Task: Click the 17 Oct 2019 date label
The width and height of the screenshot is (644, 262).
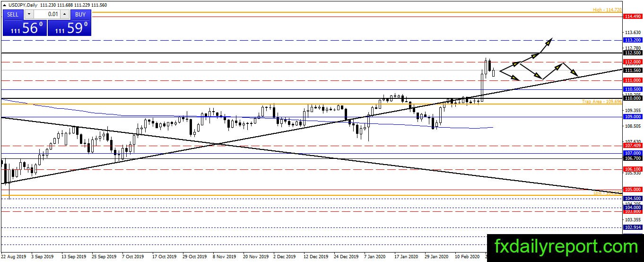Action: 164,257
